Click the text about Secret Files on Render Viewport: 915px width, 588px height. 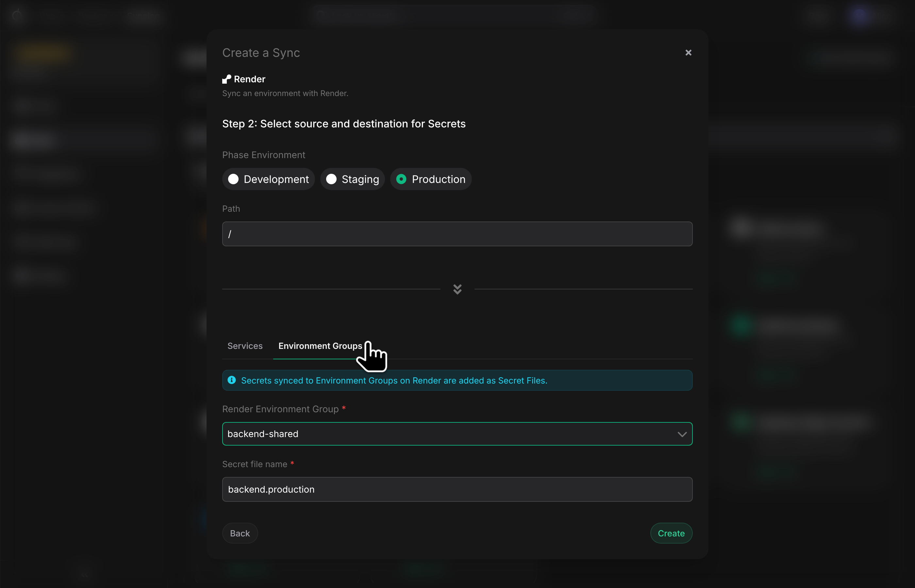click(x=394, y=381)
